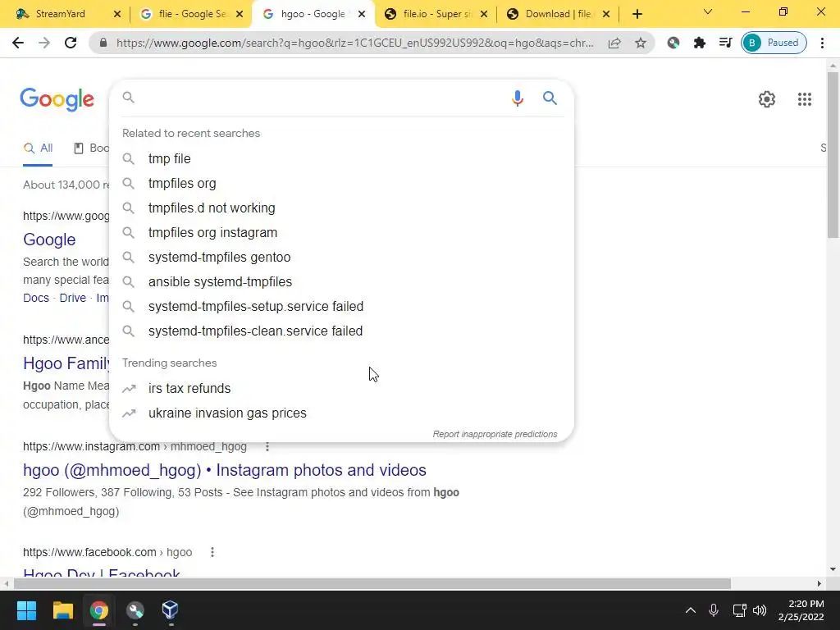Select the All results tab

point(38,148)
